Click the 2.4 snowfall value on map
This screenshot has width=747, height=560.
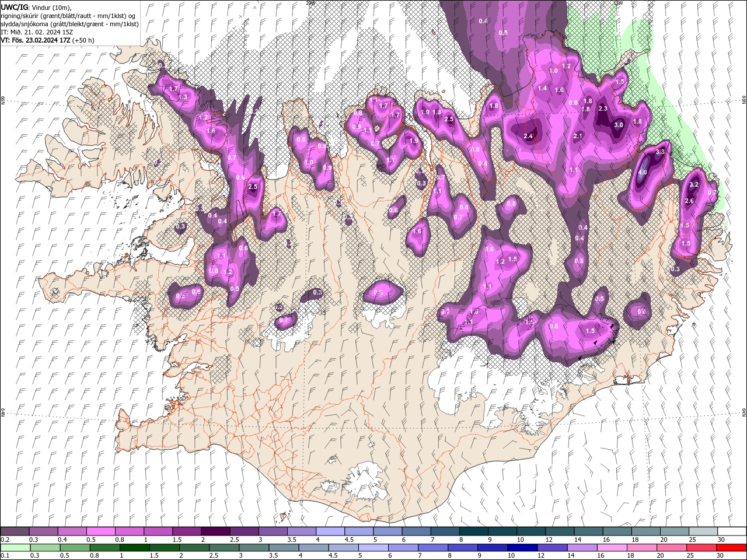click(x=529, y=136)
